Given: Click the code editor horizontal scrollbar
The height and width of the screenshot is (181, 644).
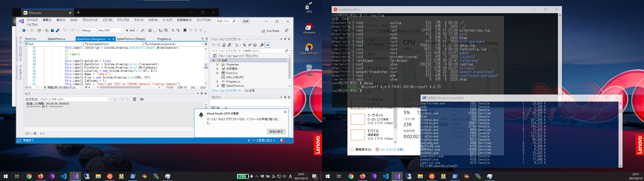Looking at the screenshot, I should point(128,87).
